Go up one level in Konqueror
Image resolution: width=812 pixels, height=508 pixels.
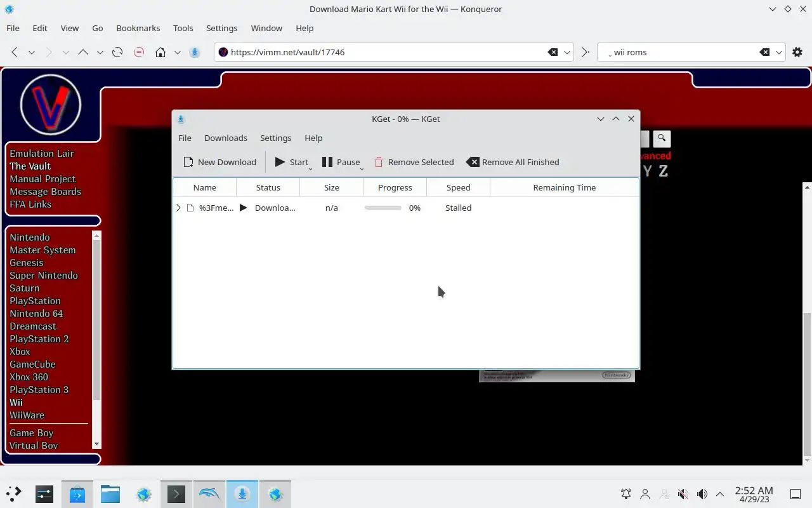tap(83, 52)
